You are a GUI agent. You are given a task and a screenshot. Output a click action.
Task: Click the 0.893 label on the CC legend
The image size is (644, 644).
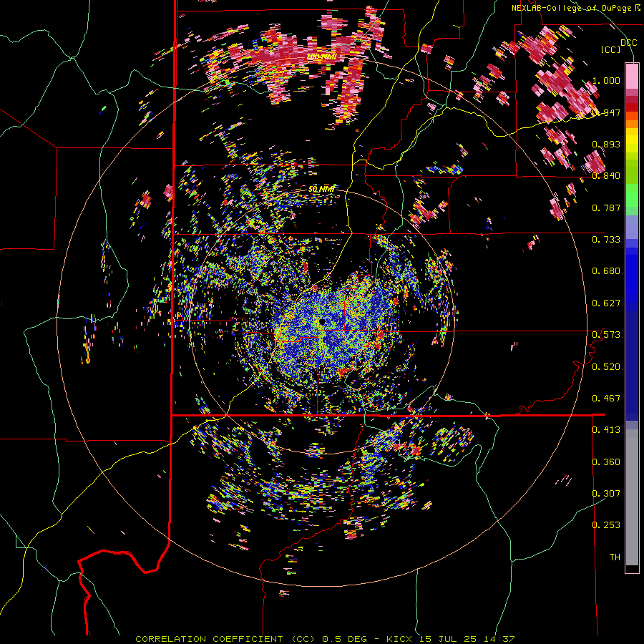[x=606, y=144]
